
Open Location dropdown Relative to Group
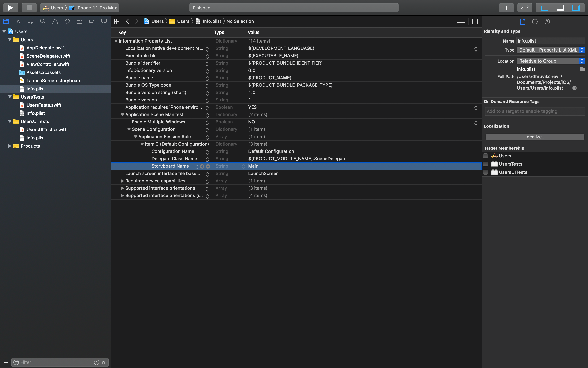pyautogui.click(x=550, y=61)
